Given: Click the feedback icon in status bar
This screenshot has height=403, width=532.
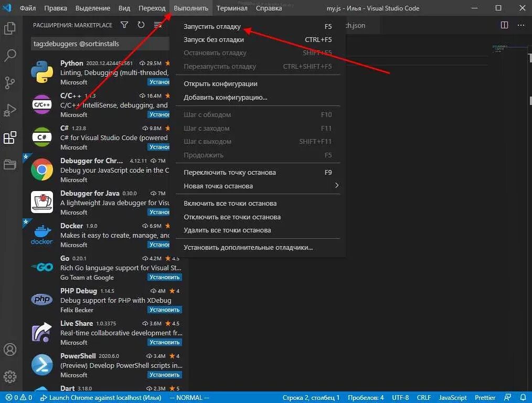Looking at the screenshot, I should click(507, 397).
